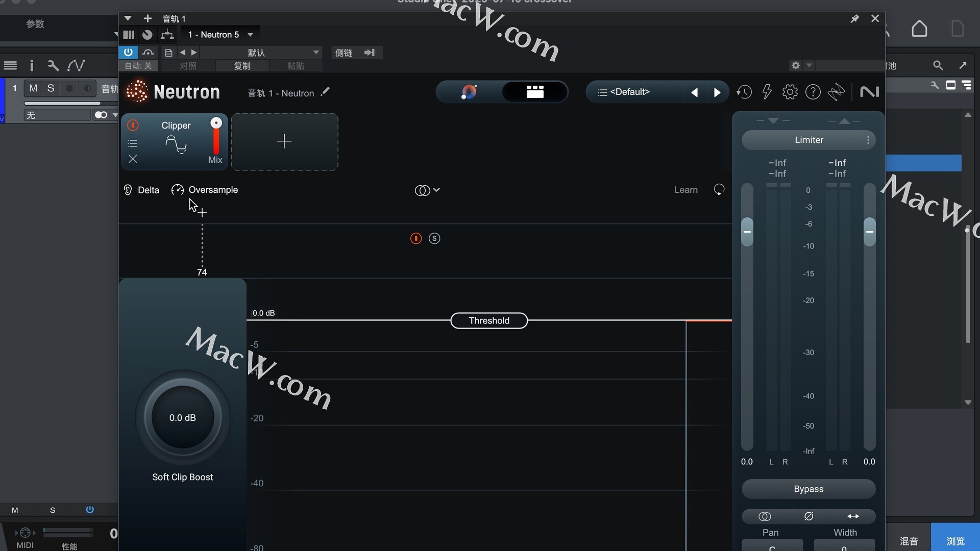This screenshot has width=980, height=551.
Task: Click the macro controls knob icon
Action: [147, 35]
